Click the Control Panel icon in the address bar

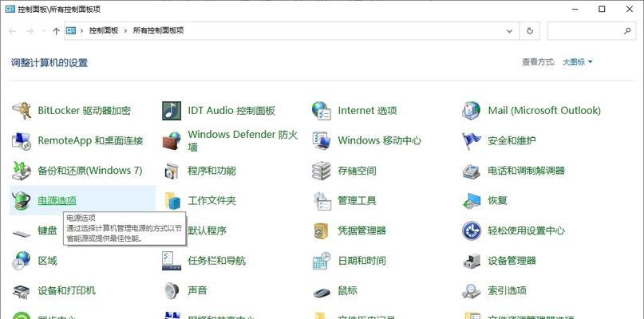(71, 30)
